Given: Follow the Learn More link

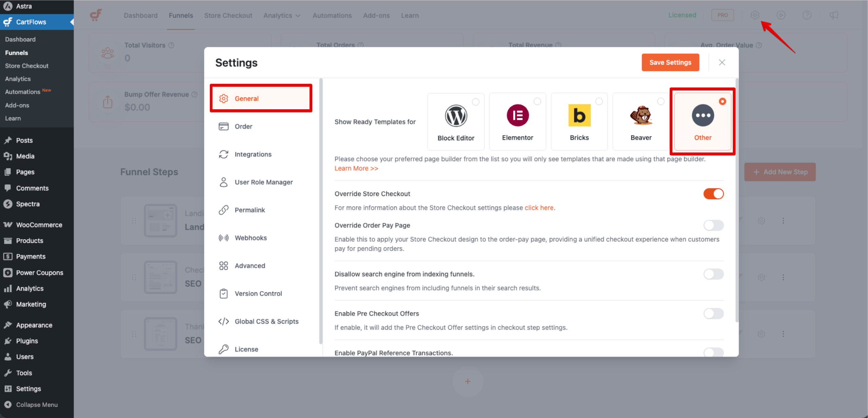Looking at the screenshot, I should coord(356,168).
